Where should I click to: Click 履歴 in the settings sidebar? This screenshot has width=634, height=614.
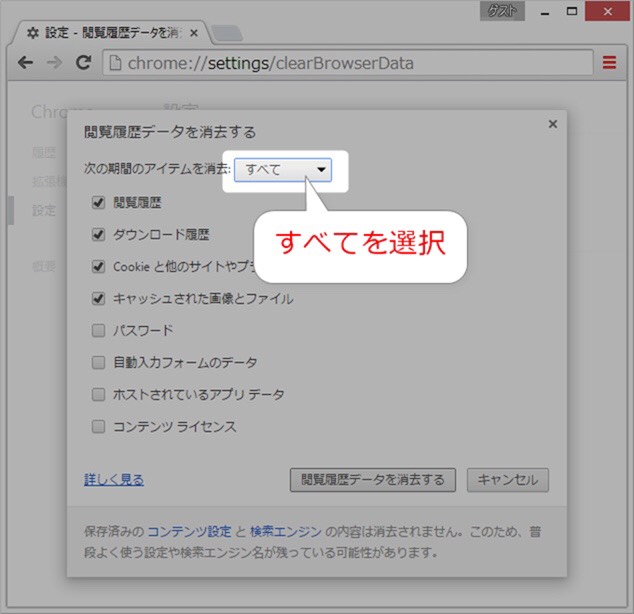click(44, 153)
